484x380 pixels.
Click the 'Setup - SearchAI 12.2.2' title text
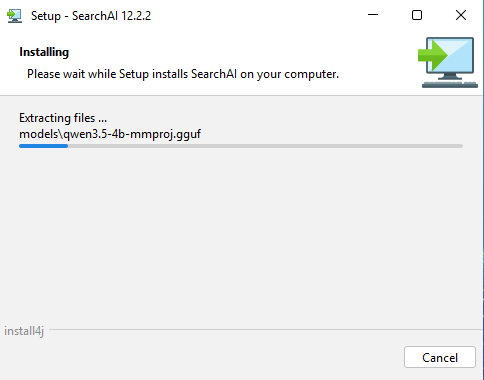pyautogui.click(x=91, y=16)
